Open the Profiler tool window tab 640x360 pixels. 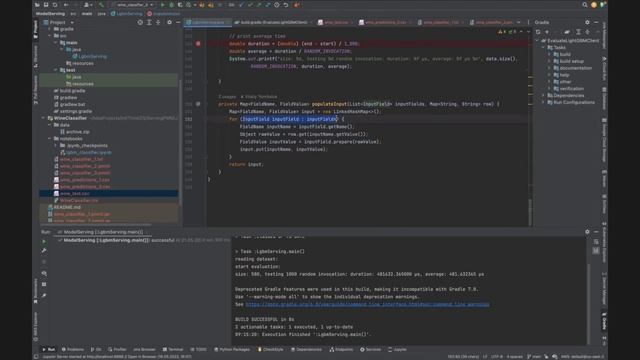117,349
